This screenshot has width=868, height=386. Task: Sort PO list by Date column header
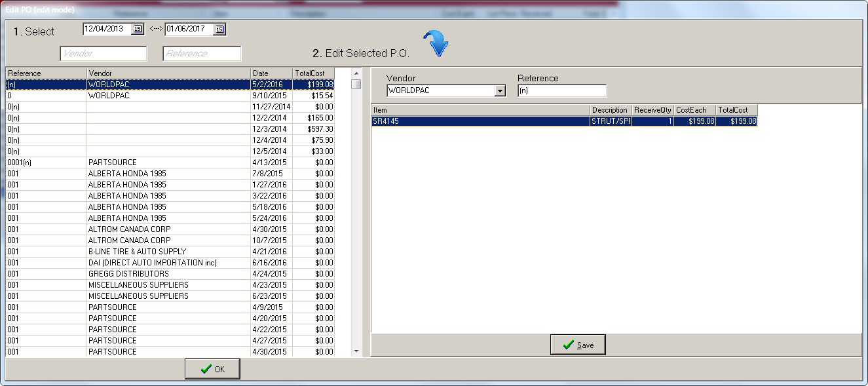(271, 73)
